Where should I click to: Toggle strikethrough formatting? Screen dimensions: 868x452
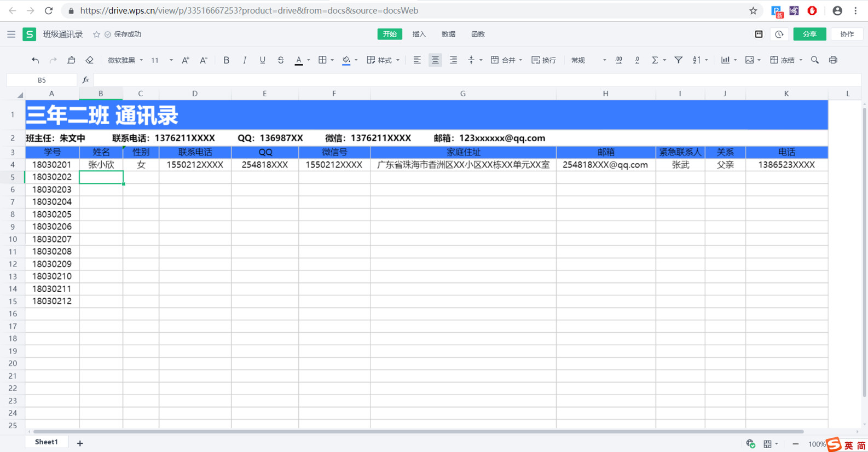(x=281, y=60)
